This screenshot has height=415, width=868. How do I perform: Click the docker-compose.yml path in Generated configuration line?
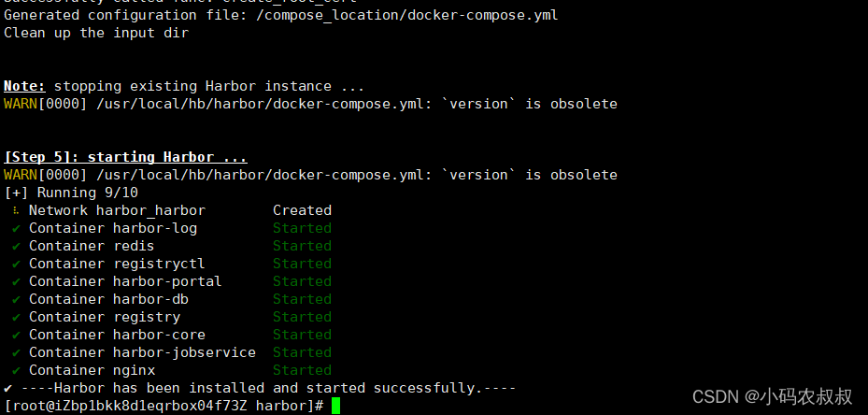[406, 16]
